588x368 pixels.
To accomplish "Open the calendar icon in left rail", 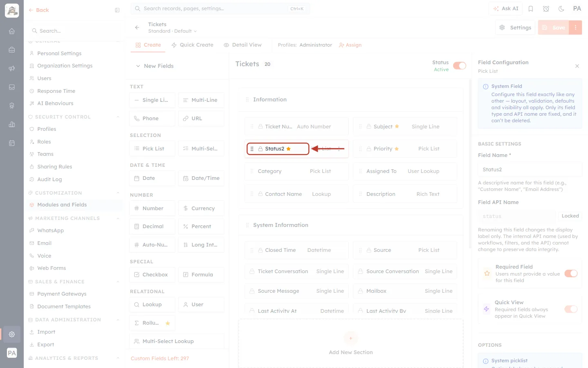I will click(x=12, y=143).
